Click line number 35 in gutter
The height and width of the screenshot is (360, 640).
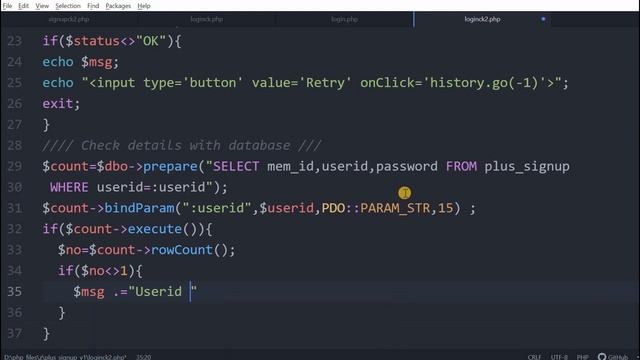coord(15,291)
